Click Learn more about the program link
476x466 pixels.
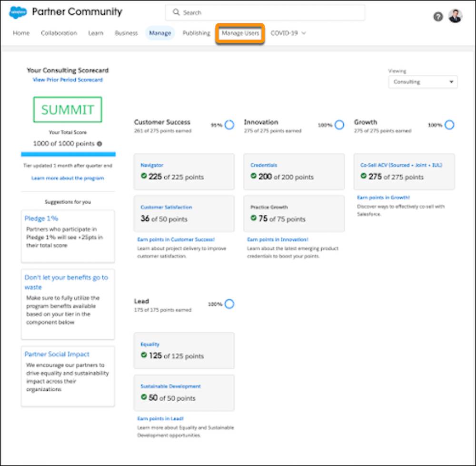(x=68, y=178)
